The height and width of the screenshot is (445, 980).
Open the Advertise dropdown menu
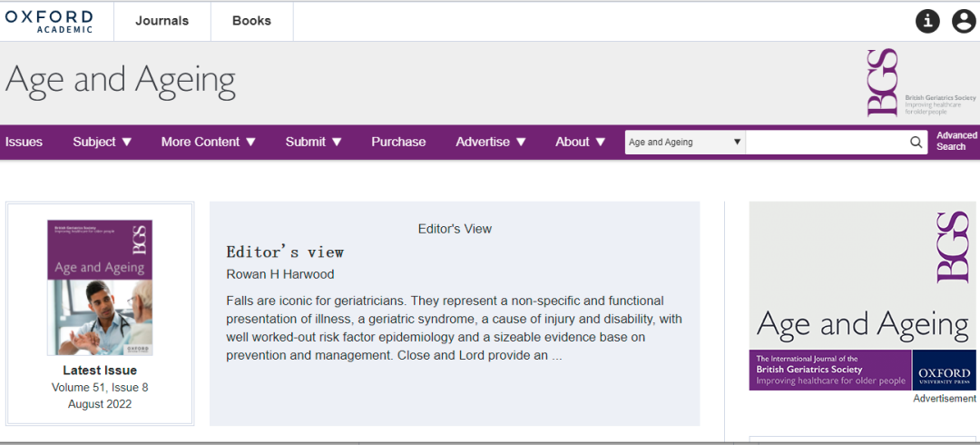click(x=491, y=142)
